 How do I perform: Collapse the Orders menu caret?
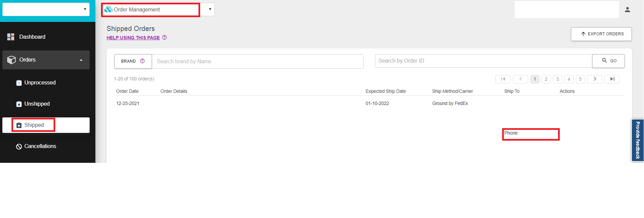[81, 60]
